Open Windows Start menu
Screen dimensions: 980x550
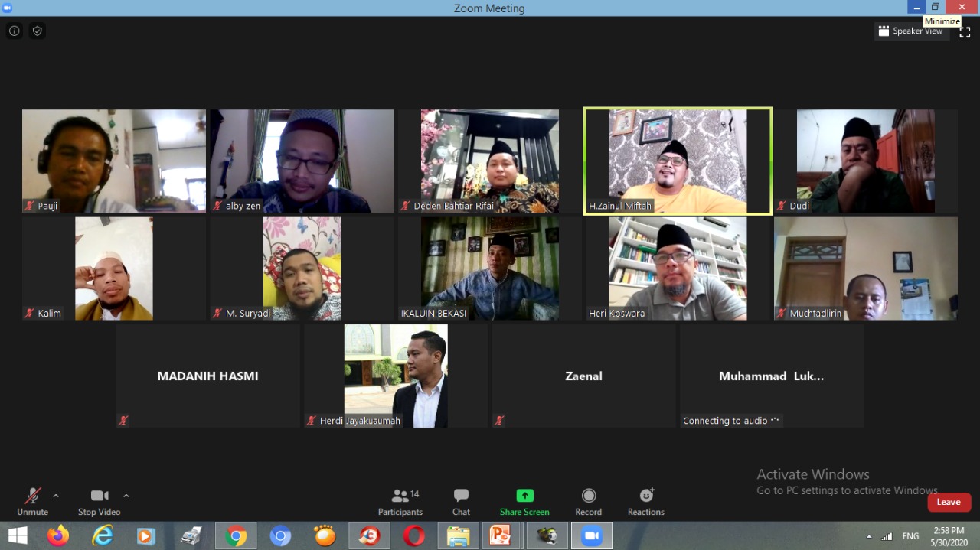[x=18, y=536]
